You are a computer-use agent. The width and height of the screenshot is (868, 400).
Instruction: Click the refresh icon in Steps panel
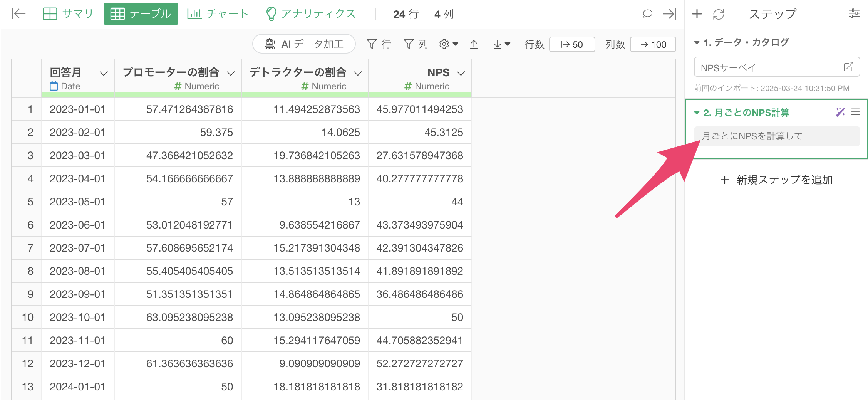718,14
